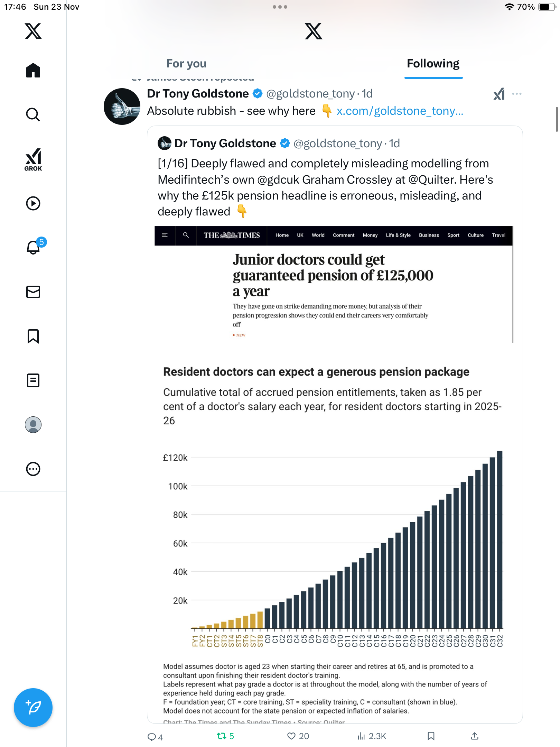Open profile avatar in sidebar
Image resolution: width=560 pixels, height=747 pixels.
(33, 425)
